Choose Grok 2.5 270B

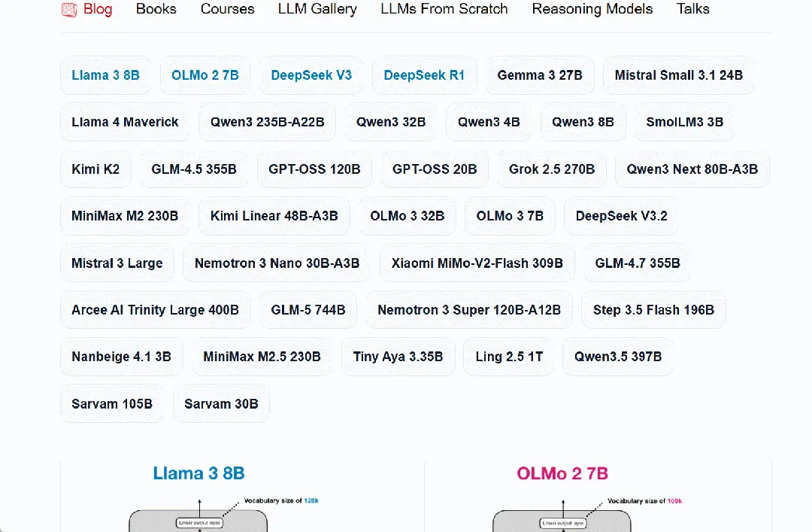pyautogui.click(x=551, y=169)
